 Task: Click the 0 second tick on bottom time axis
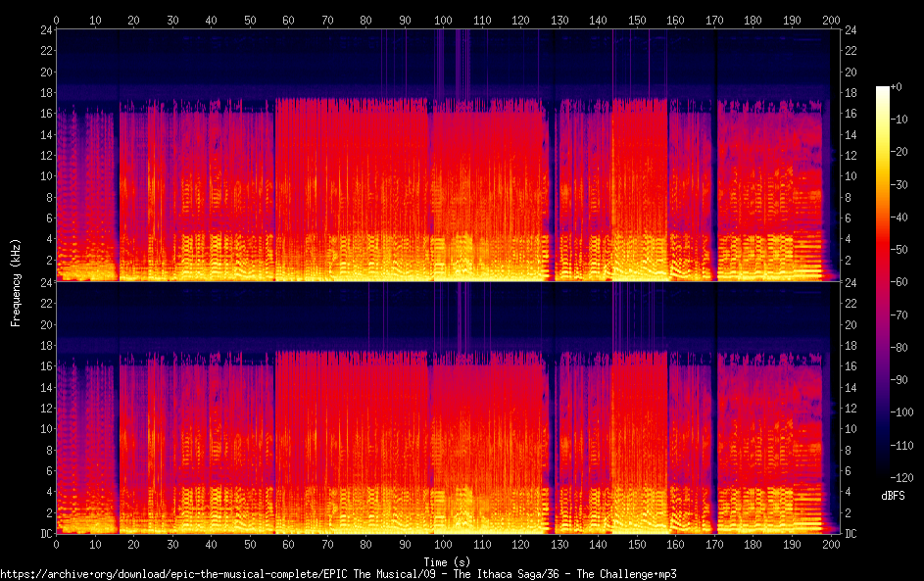[56, 544]
